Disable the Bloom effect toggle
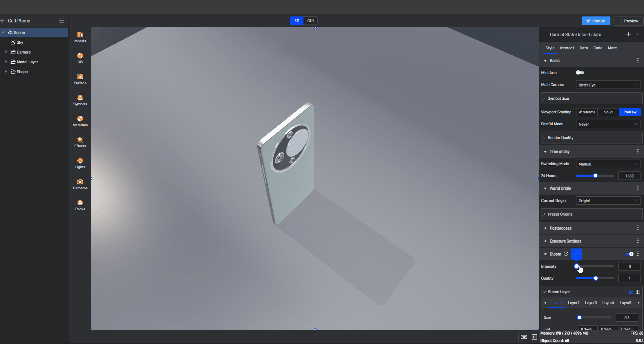Viewport: 644px width, 344px height. (629, 254)
